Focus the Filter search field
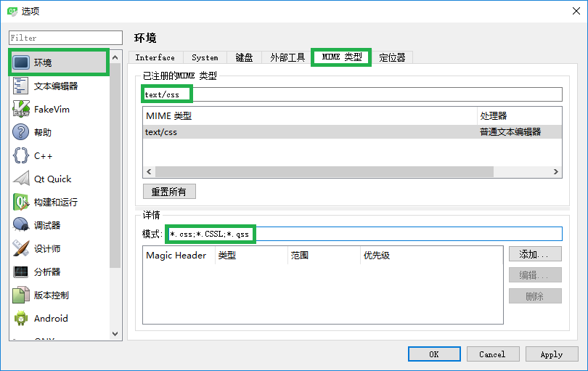This screenshot has height=371, width=588. tap(65, 38)
